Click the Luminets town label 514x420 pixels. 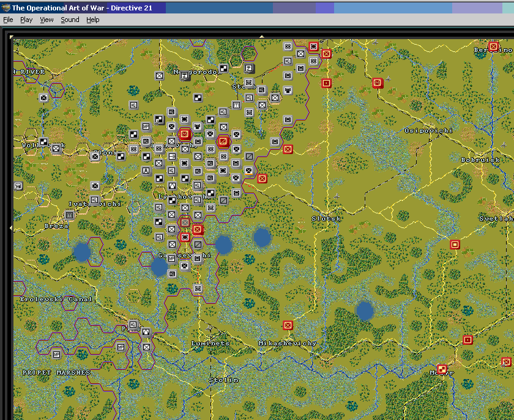tap(210, 344)
